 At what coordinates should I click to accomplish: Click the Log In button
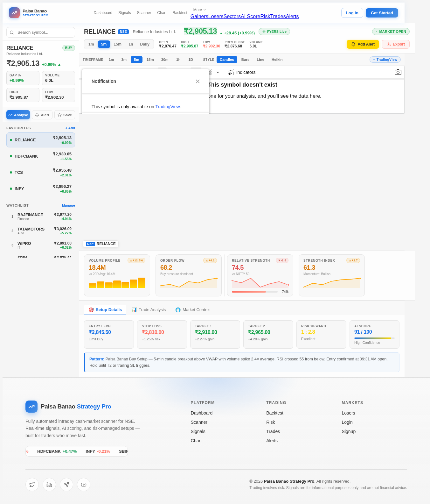[352, 13]
